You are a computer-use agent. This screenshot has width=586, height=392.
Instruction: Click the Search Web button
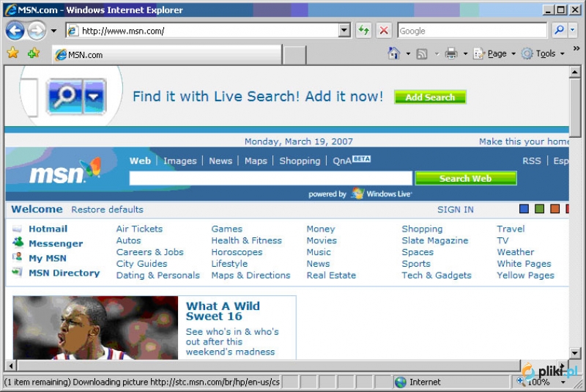click(466, 179)
